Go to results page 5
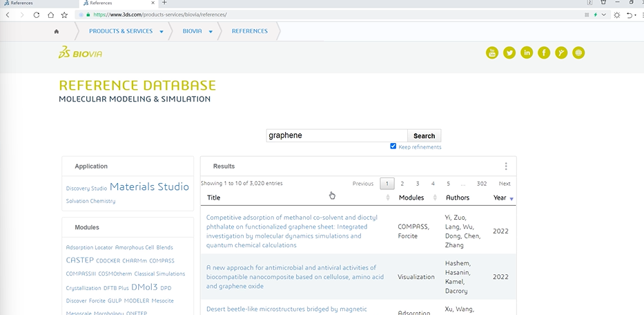Image resolution: width=644 pixels, height=315 pixels. [x=448, y=184]
